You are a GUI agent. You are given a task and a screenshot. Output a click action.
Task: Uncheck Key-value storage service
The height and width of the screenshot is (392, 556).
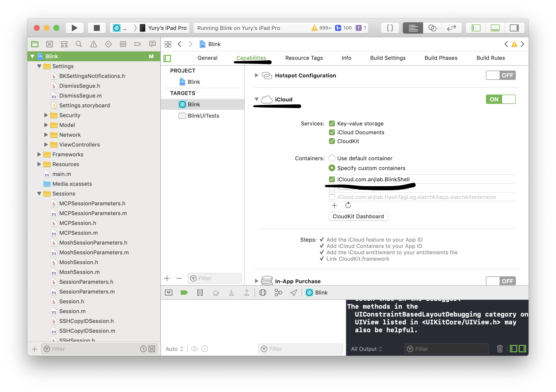(x=332, y=123)
